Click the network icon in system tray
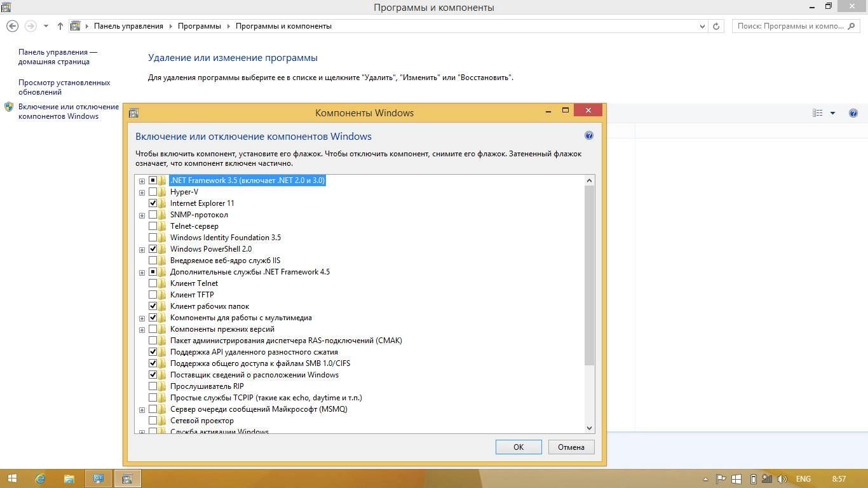This screenshot has width=868, height=488. [767, 478]
